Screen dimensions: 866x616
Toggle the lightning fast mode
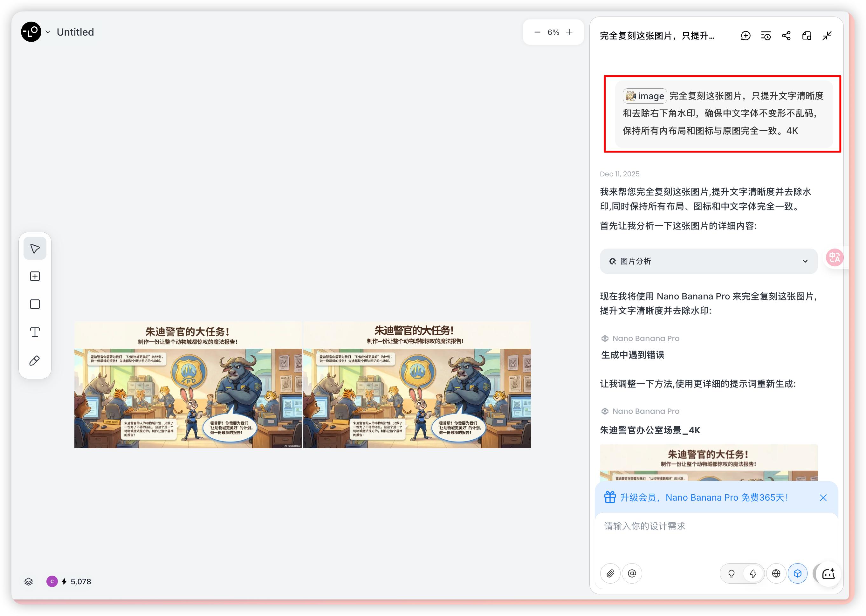pos(753,573)
